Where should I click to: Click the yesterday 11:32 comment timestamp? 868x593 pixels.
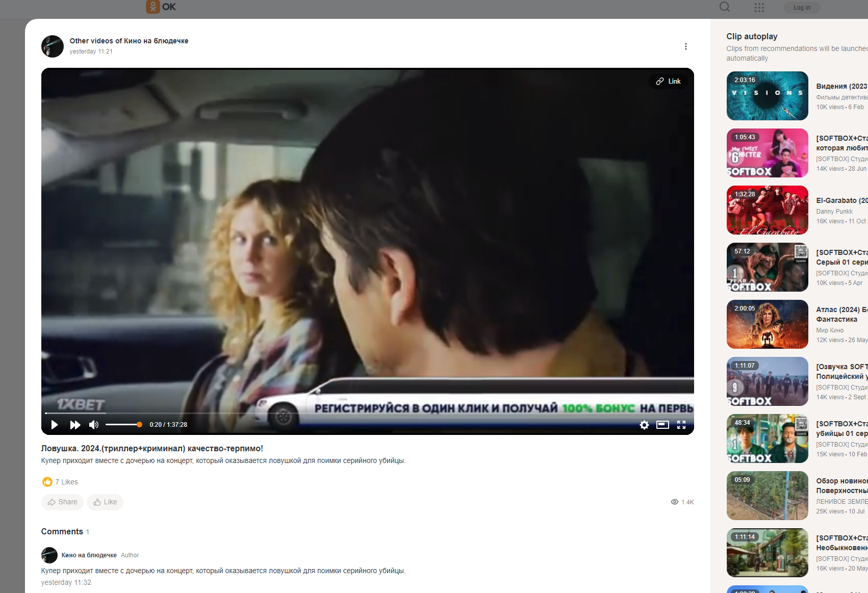pos(66,582)
